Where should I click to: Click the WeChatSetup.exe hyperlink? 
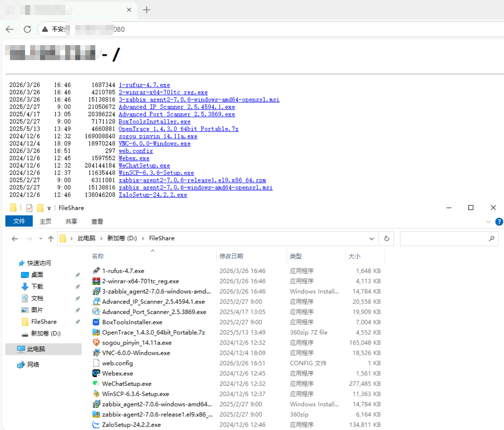[144, 165]
